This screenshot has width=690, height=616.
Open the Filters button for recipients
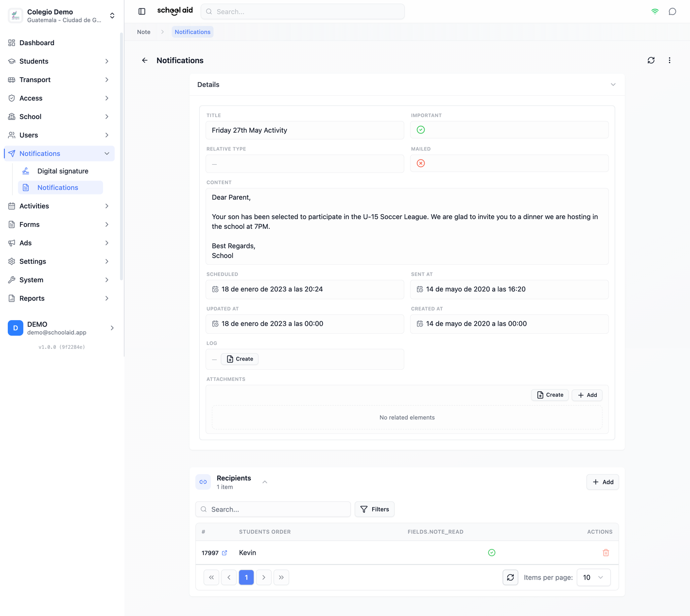point(375,509)
